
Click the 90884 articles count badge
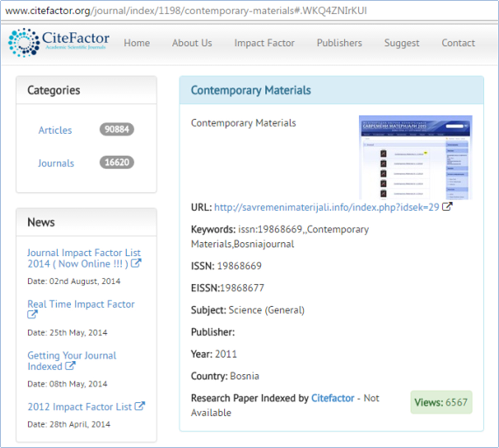(x=117, y=129)
